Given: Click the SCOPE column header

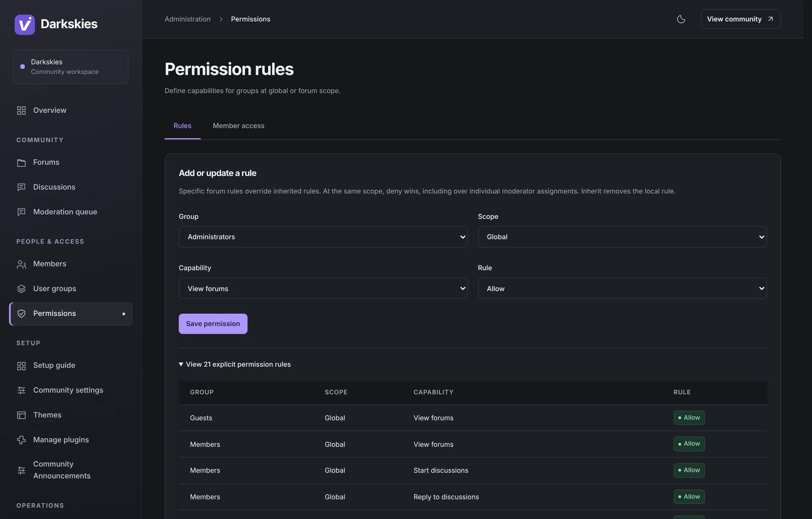Looking at the screenshot, I should point(336,392).
